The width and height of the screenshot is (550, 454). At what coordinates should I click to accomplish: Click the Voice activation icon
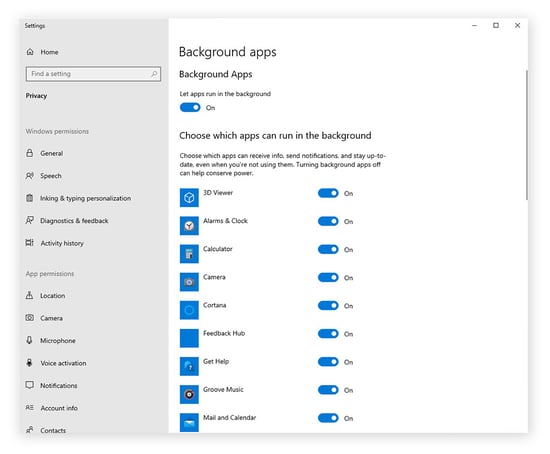click(29, 363)
